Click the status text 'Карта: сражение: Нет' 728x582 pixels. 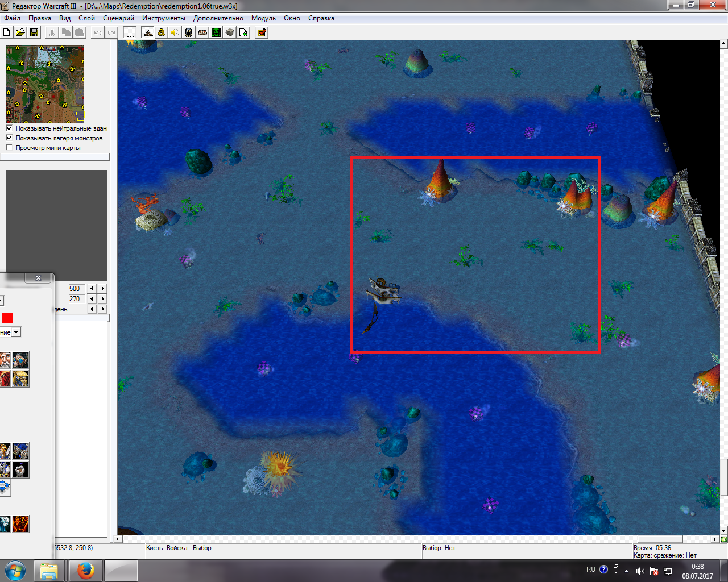pos(665,555)
